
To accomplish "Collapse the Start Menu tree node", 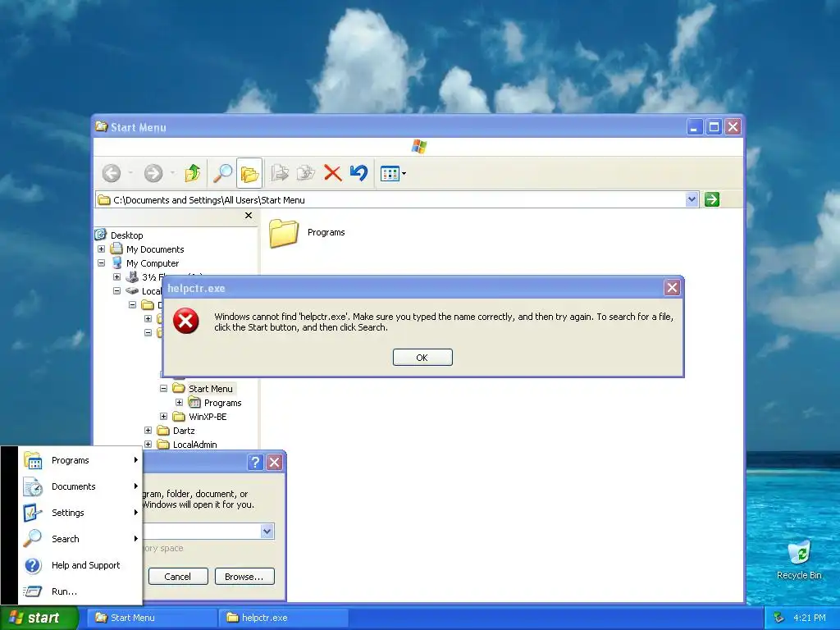I will point(163,388).
